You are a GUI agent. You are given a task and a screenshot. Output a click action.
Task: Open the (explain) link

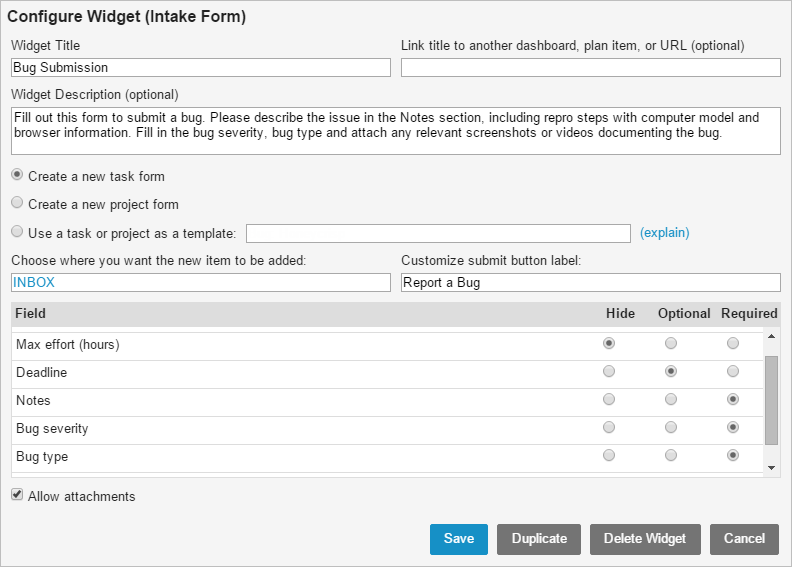pos(664,233)
